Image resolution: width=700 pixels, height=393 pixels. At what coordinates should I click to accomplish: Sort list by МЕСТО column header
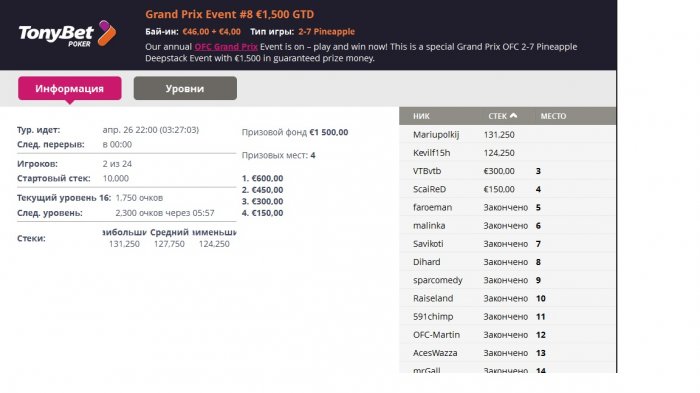(553, 116)
